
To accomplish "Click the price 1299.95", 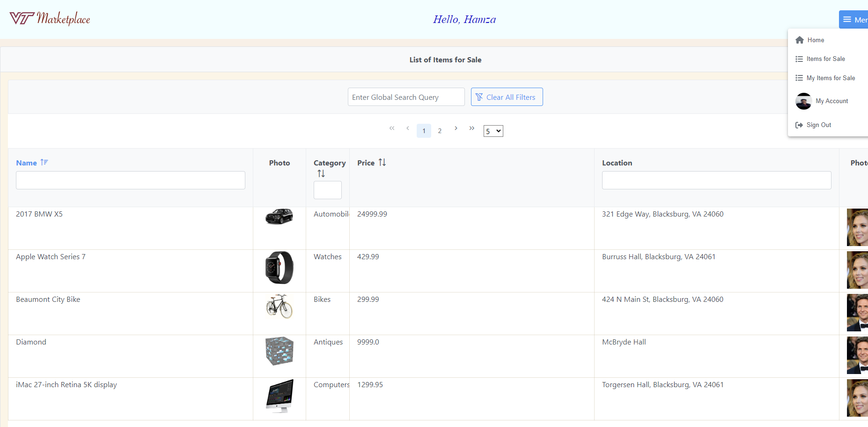I will [370, 385].
